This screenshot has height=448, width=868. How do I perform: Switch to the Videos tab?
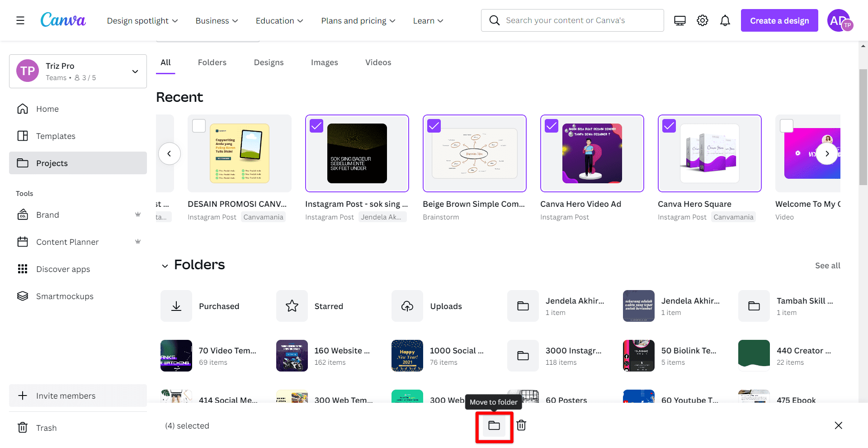[378, 62]
